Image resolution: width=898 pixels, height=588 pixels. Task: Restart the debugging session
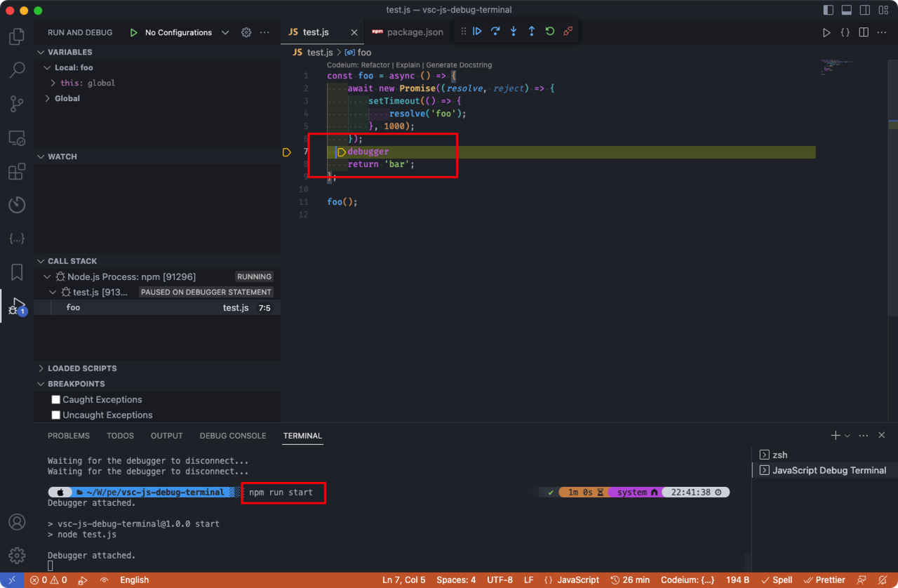550,32
